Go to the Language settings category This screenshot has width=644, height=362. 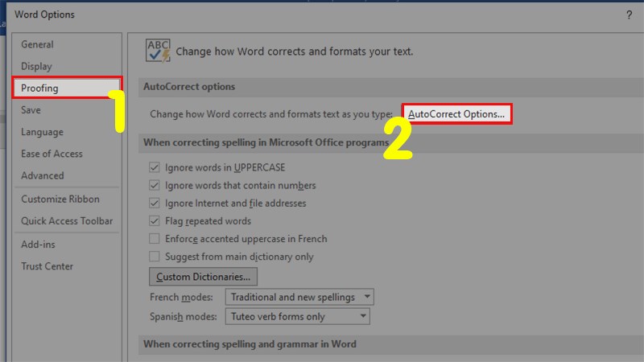(x=42, y=132)
